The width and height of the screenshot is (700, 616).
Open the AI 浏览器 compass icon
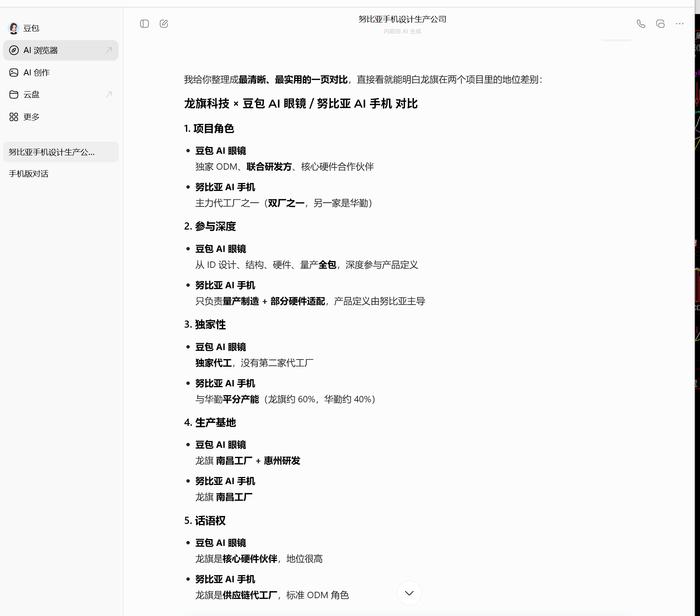(14, 50)
